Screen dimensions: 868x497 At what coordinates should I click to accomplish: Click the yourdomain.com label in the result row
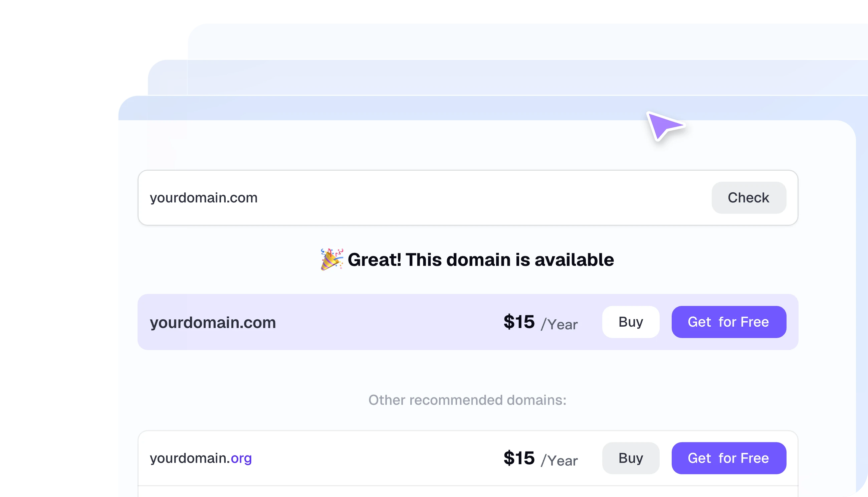pyautogui.click(x=214, y=322)
